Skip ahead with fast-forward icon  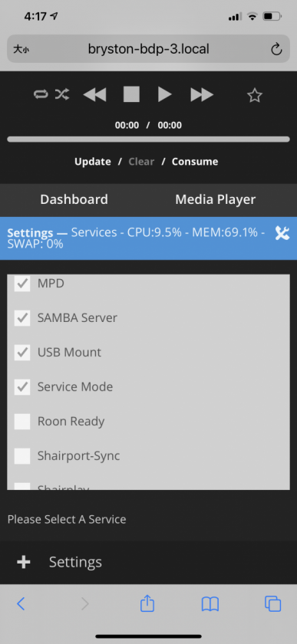click(202, 95)
